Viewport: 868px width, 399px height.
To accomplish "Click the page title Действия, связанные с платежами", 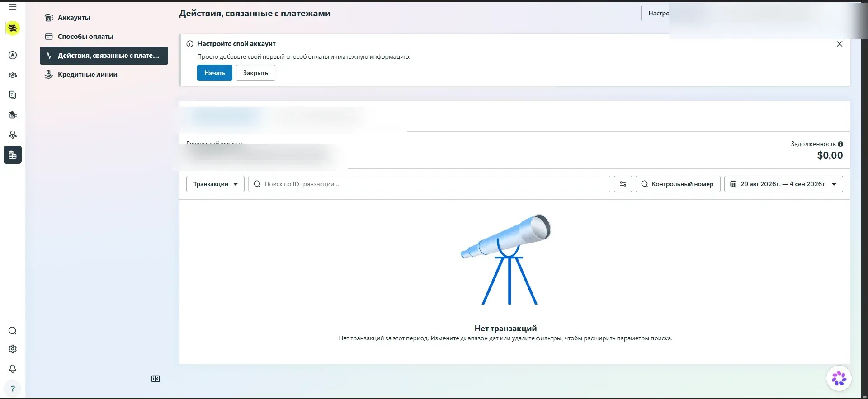I will point(255,14).
